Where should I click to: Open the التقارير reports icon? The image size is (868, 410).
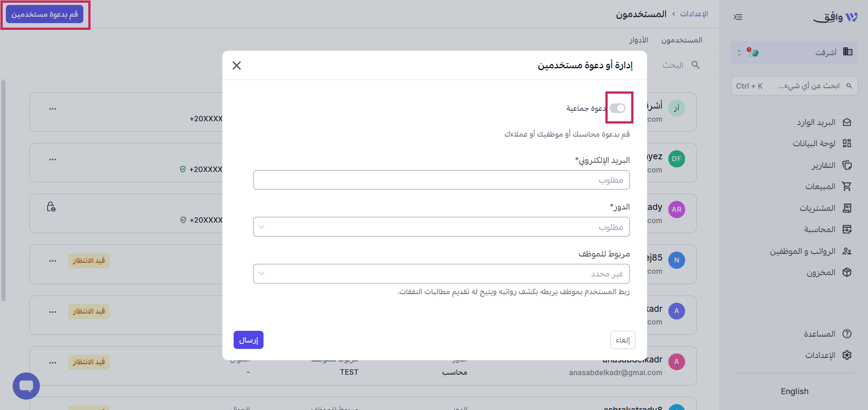click(x=847, y=165)
